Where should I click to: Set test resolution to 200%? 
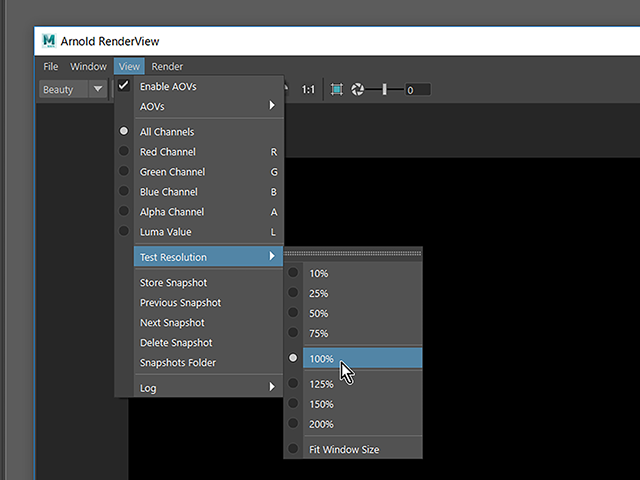(353, 424)
